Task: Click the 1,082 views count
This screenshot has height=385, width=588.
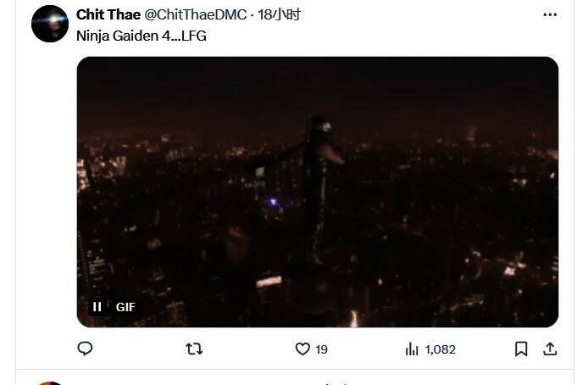Action: pos(441,349)
